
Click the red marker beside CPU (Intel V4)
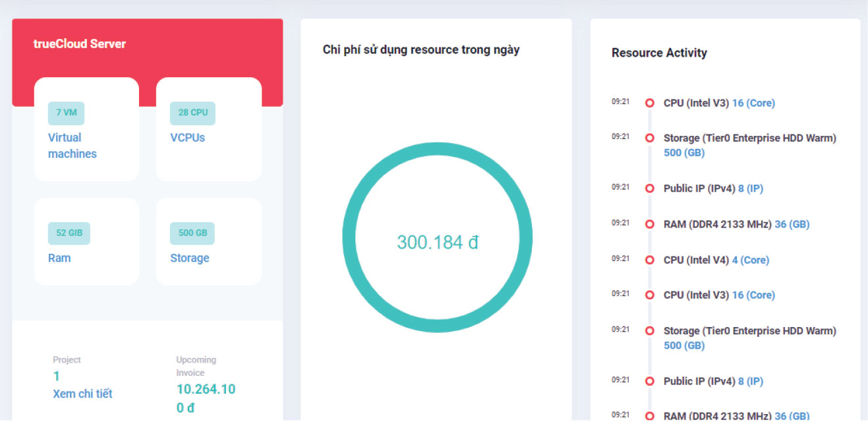tap(649, 260)
